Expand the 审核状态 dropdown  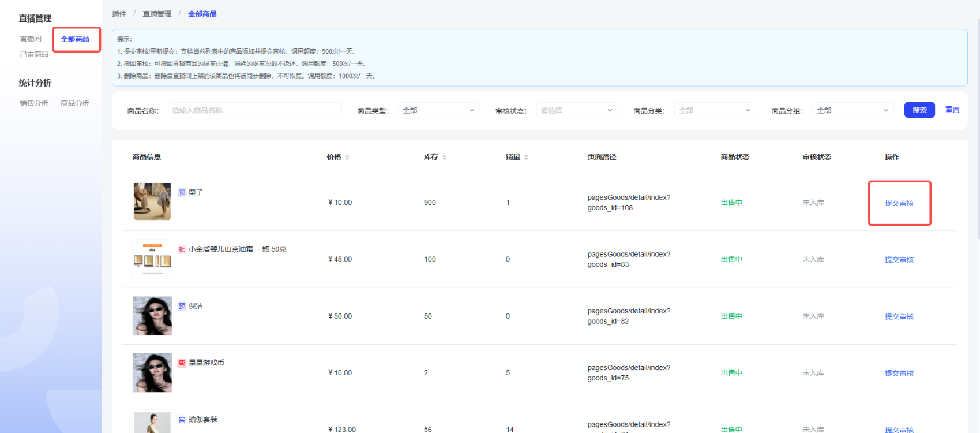(577, 110)
